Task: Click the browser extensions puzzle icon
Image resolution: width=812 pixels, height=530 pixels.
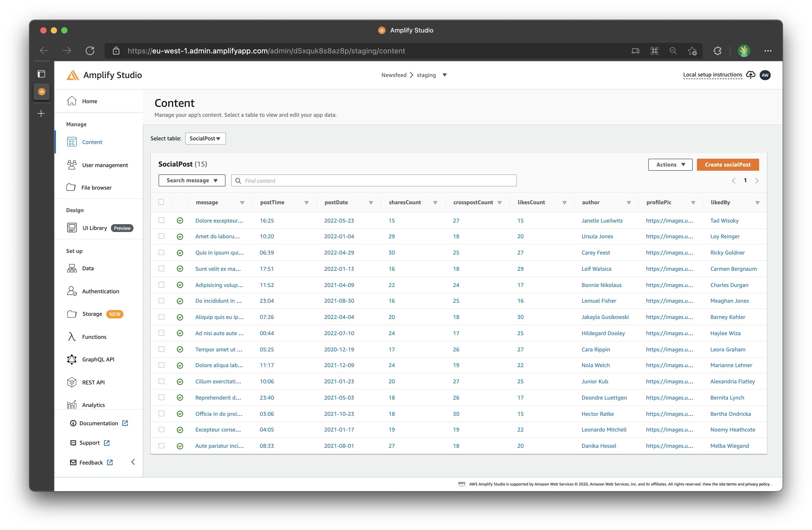Action: (718, 51)
